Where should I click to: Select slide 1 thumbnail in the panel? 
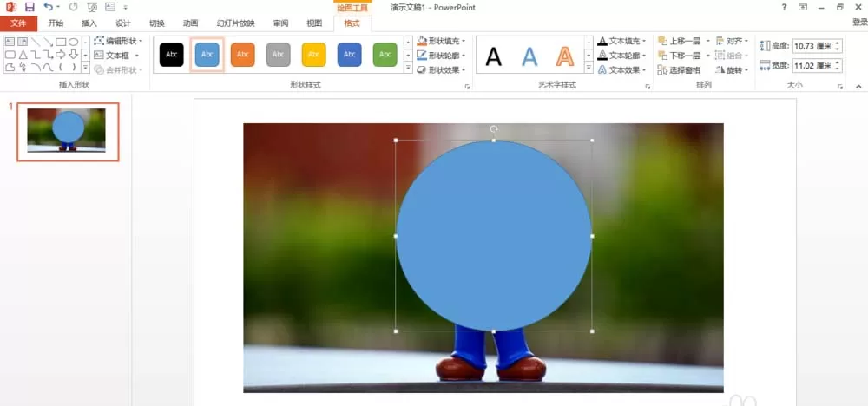pyautogui.click(x=68, y=132)
